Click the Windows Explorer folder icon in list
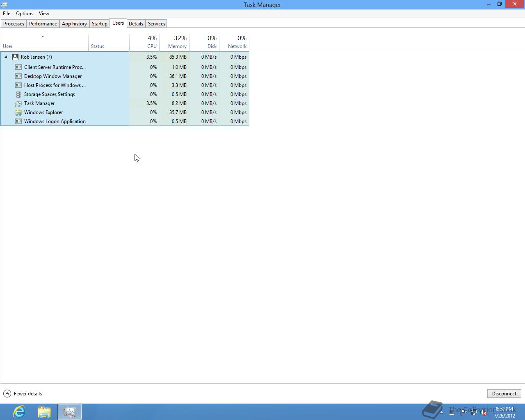 pos(18,112)
